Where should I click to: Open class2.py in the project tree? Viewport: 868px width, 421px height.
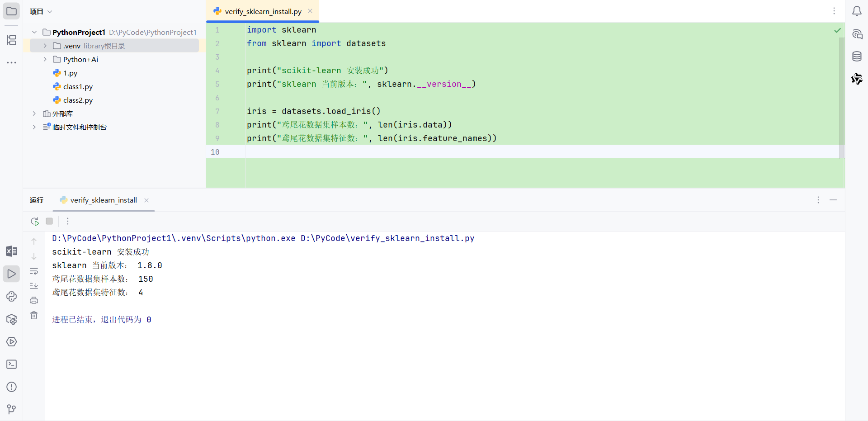(78, 100)
